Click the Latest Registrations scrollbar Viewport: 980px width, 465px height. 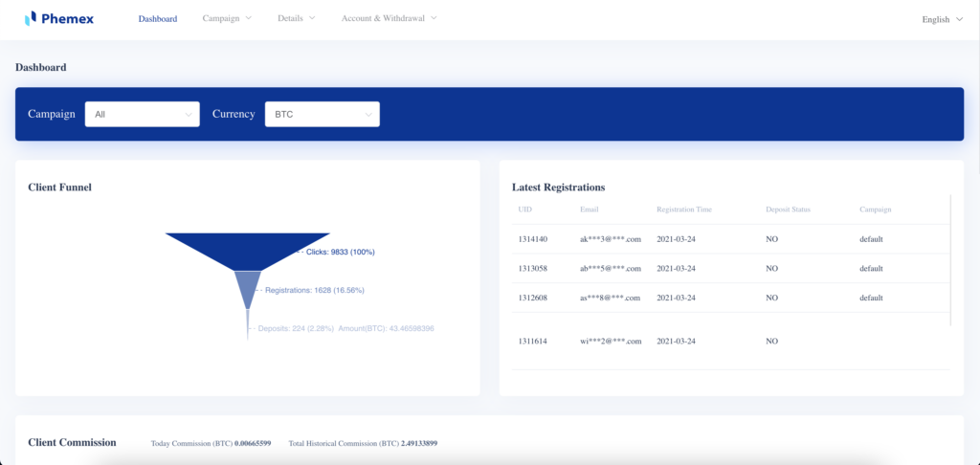[x=950, y=258]
